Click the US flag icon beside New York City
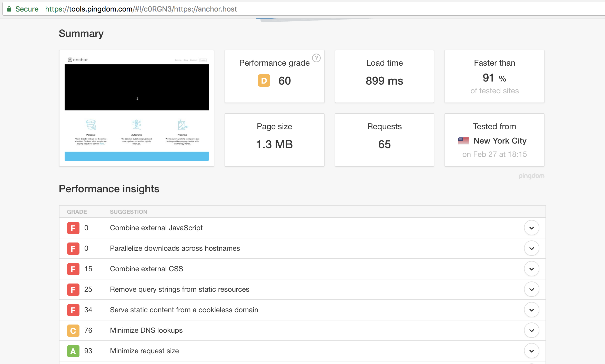Image resolution: width=605 pixels, height=364 pixels. tap(463, 141)
